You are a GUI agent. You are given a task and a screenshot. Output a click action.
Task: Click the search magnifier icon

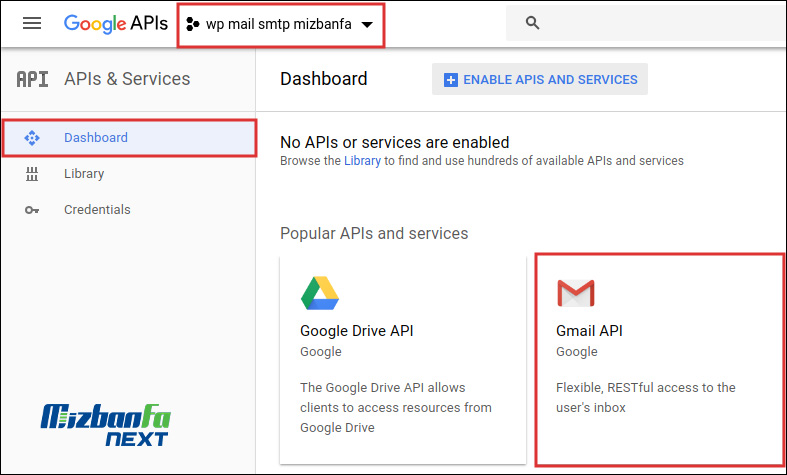[x=532, y=23]
